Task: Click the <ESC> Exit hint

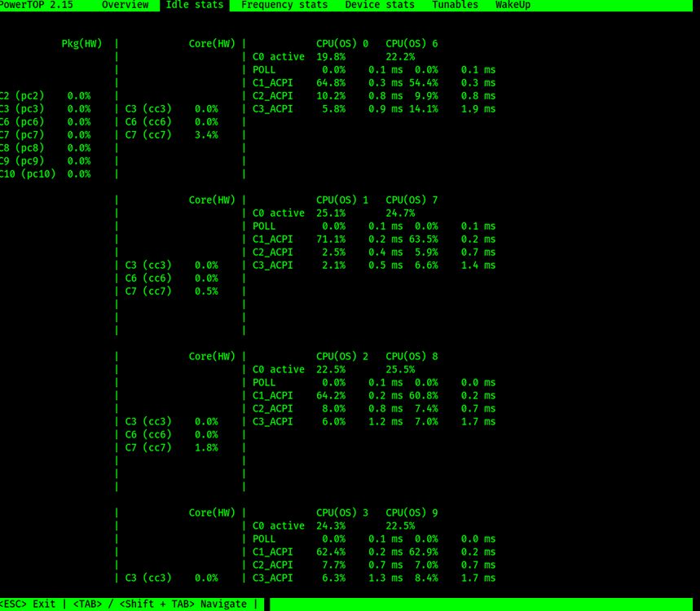Action: click(x=28, y=604)
